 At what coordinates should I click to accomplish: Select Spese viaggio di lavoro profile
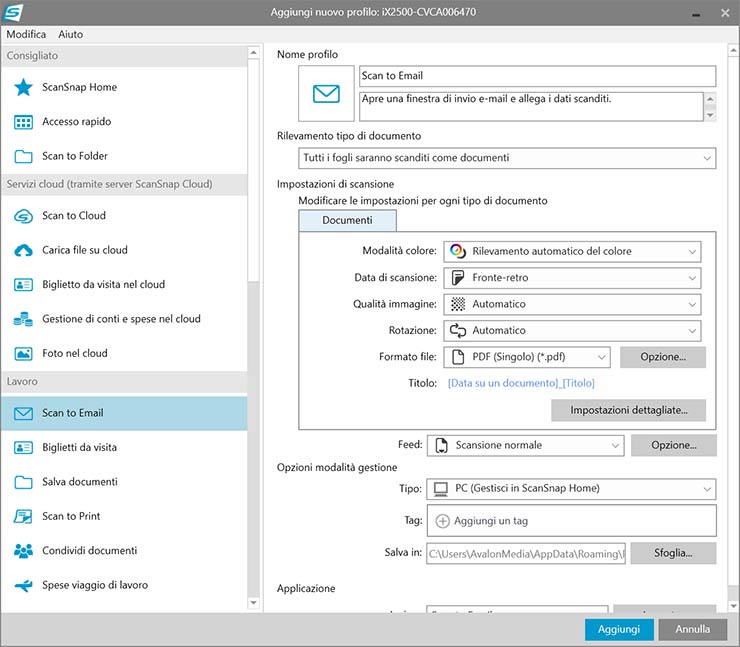124,586
